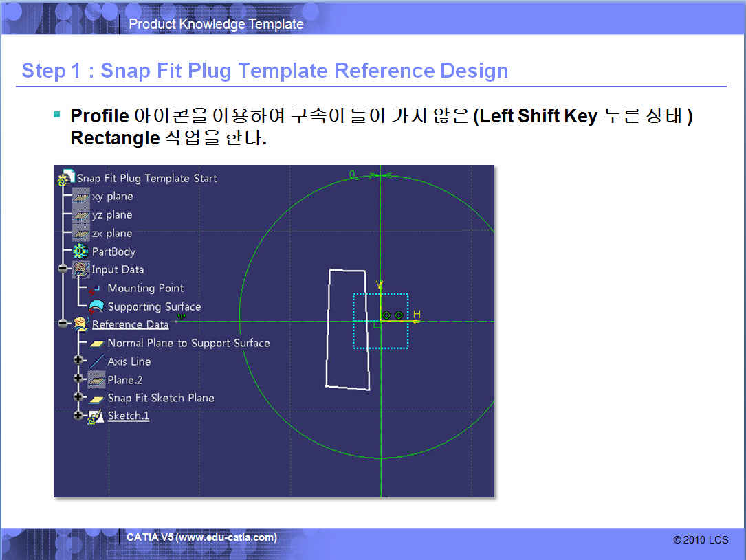This screenshot has width=746, height=560.
Task: Click the Axis Line node icon
Action: (97, 361)
